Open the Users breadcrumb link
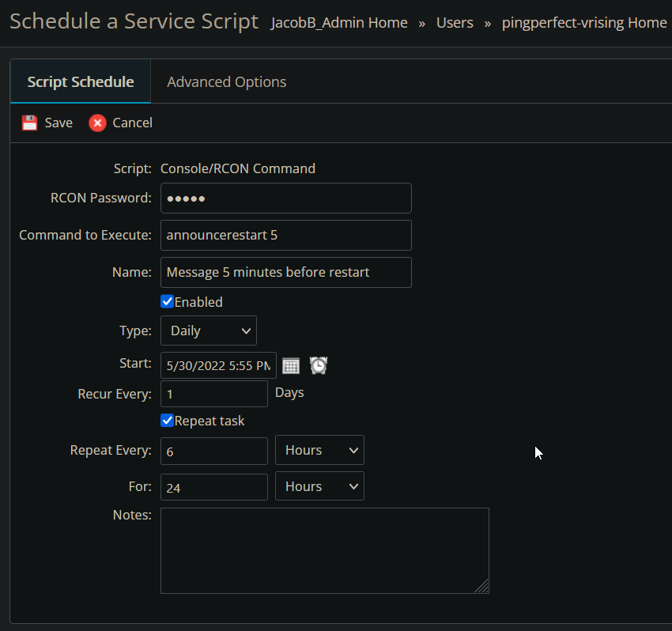This screenshot has width=672, height=631. tap(455, 23)
